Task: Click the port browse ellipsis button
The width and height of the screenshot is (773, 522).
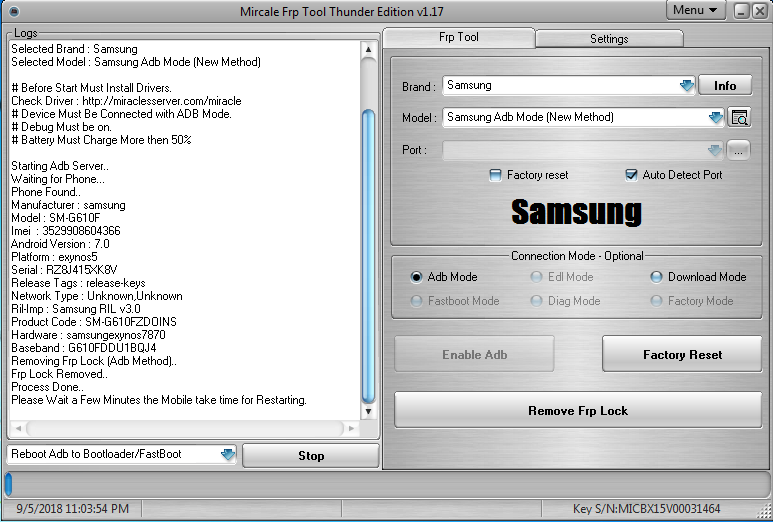Action: [x=738, y=150]
